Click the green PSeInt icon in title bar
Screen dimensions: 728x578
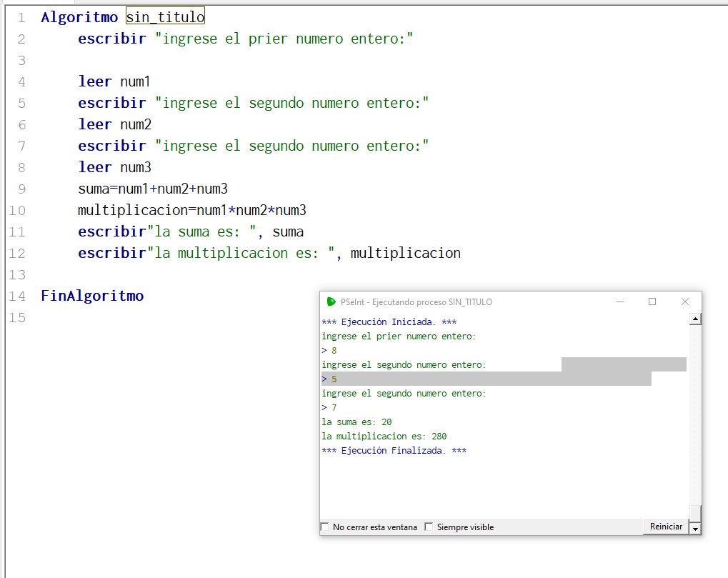(x=331, y=302)
